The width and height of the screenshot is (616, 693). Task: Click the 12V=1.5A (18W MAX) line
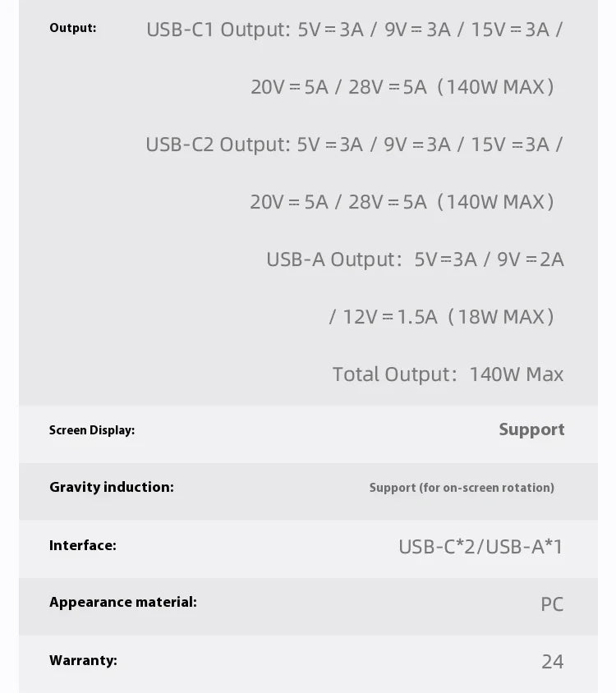[442, 317]
